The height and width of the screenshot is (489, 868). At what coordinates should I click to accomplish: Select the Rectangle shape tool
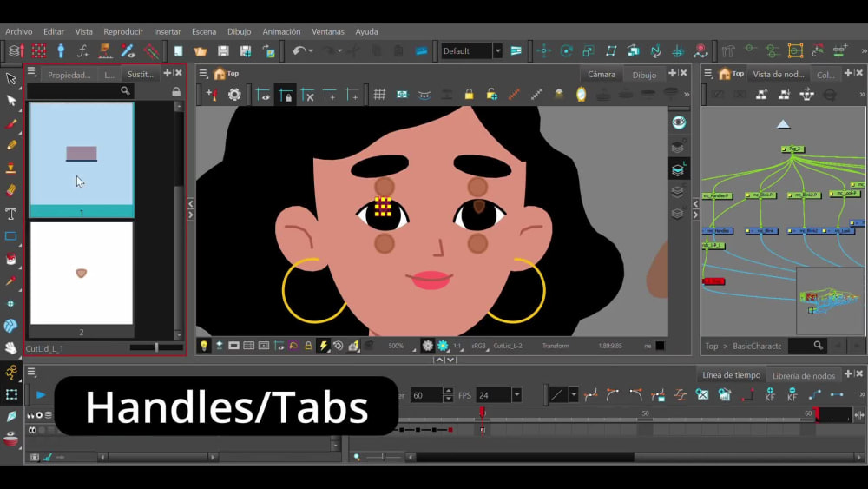pos(11,236)
